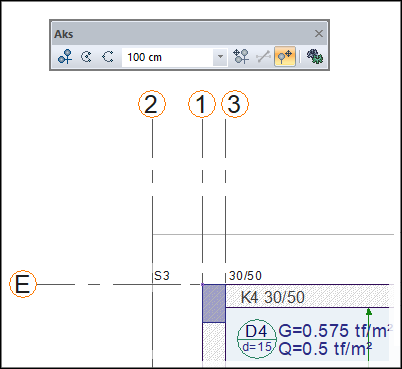
Task: Select the draw axis tool icon
Action: pyautogui.click(x=65, y=57)
